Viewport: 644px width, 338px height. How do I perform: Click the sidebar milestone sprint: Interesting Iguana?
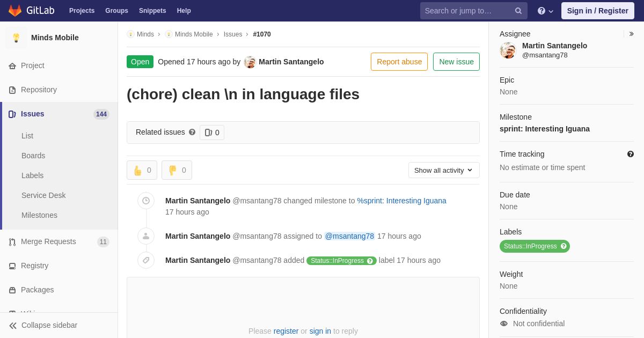(545, 129)
